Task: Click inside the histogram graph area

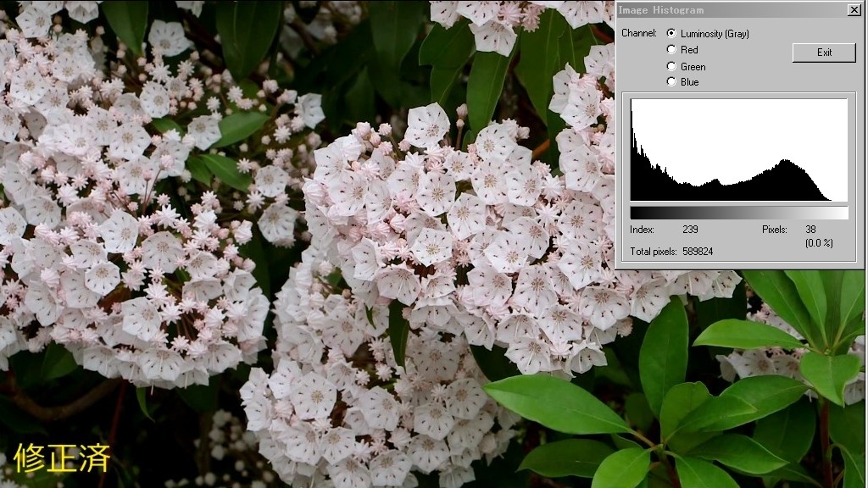Action: click(739, 149)
